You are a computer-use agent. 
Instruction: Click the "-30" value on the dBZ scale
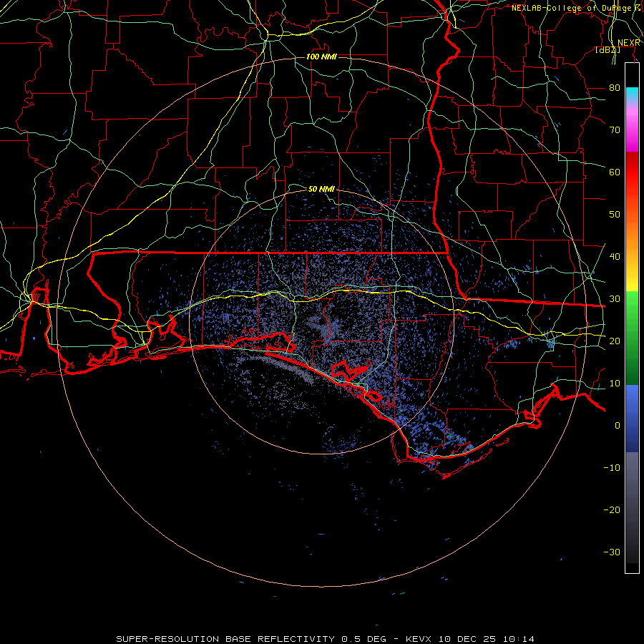(x=612, y=552)
